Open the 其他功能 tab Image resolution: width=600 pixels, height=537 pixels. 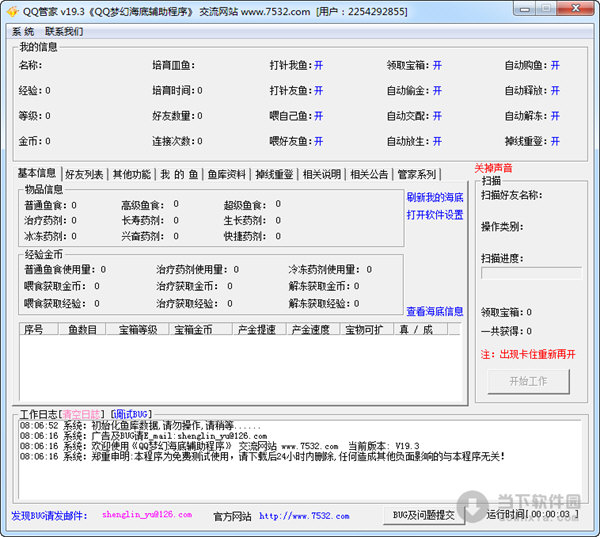click(x=132, y=175)
